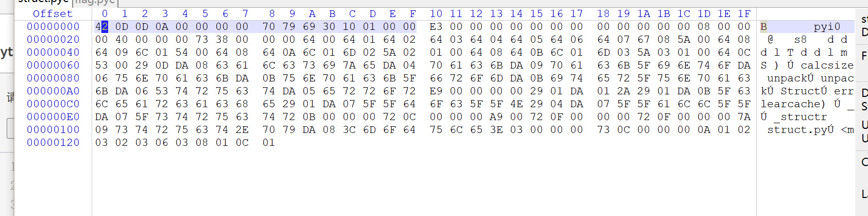The height and width of the screenshot is (216, 868).
Task: Click offset label 000000A0
Action: coord(53,91)
